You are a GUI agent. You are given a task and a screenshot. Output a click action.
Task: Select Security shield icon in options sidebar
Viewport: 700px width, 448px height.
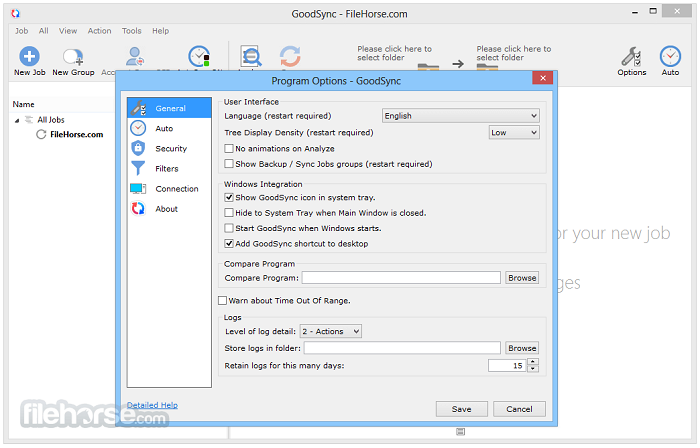pos(138,148)
